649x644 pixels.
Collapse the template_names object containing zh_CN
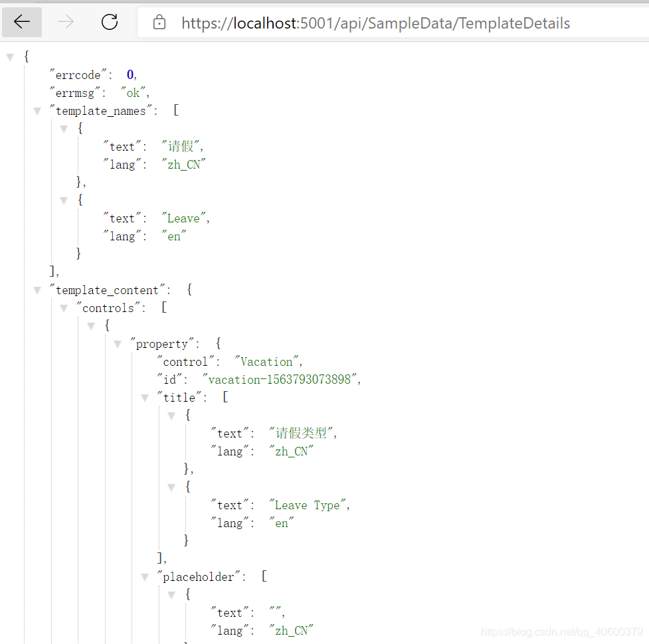64,129
